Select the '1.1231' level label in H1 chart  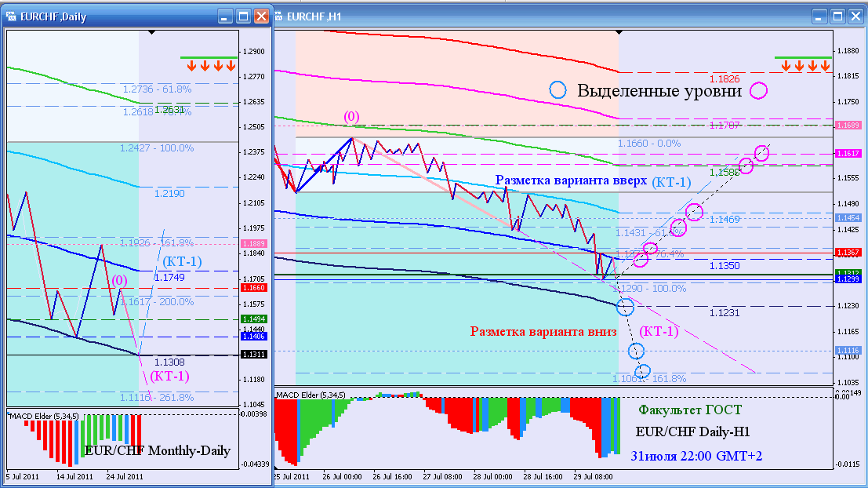tap(725, 313)
